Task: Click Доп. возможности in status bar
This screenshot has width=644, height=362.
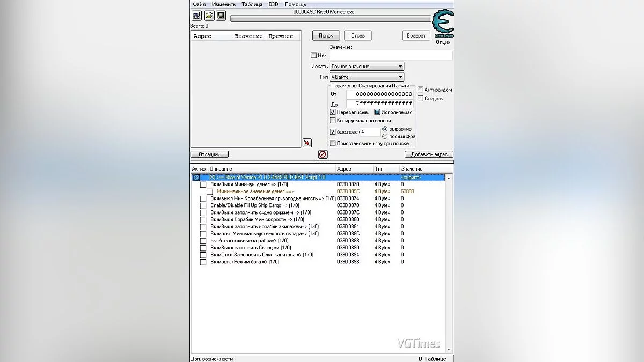Action: [211, 359]
